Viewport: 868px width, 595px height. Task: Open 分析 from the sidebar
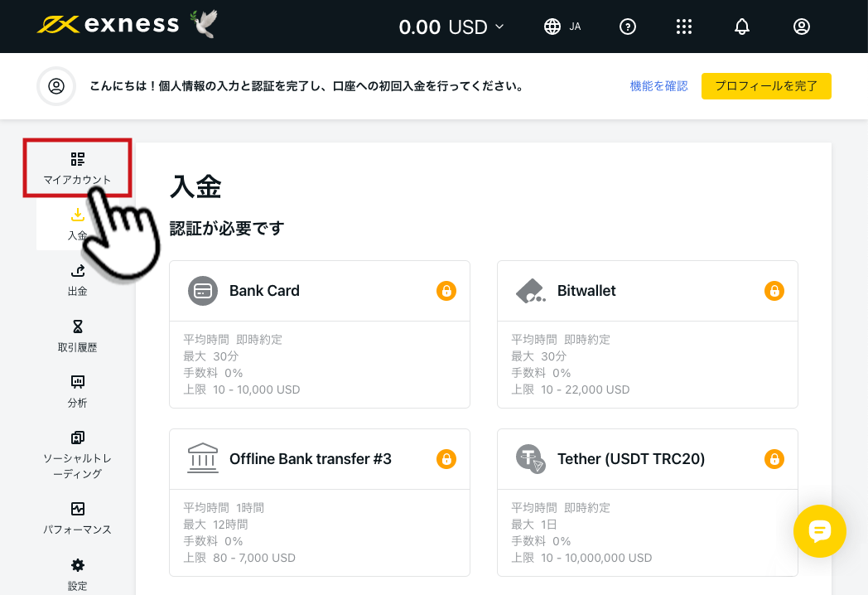click(78, 392)
